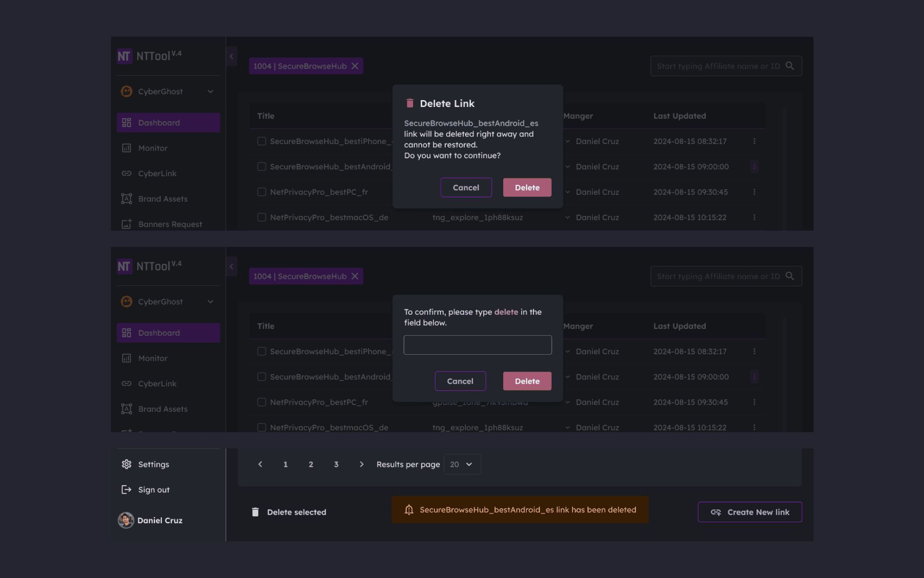This screenshot has width=924, height=578.
Task: Check NetPrivacyPro_bestPC_fr checkbox in bottom table
Action: (261, 402)
